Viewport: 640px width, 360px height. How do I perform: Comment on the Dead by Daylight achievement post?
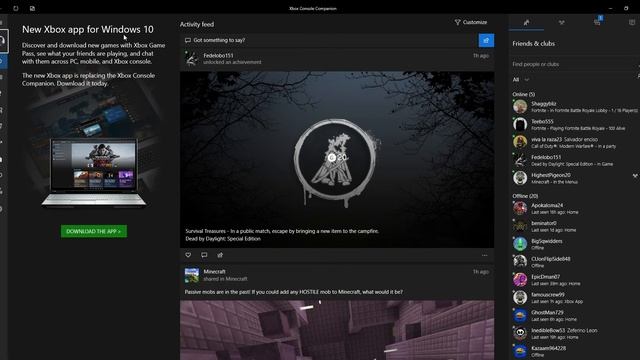click(x=204, y=255)
